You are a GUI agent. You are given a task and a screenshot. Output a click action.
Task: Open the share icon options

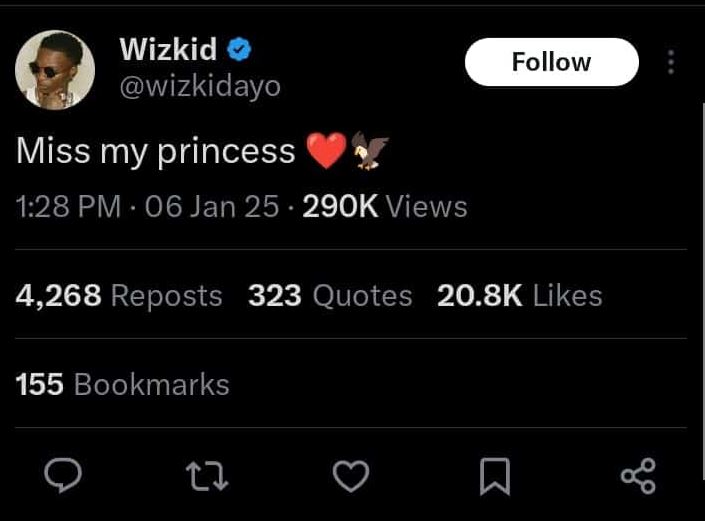638,476
